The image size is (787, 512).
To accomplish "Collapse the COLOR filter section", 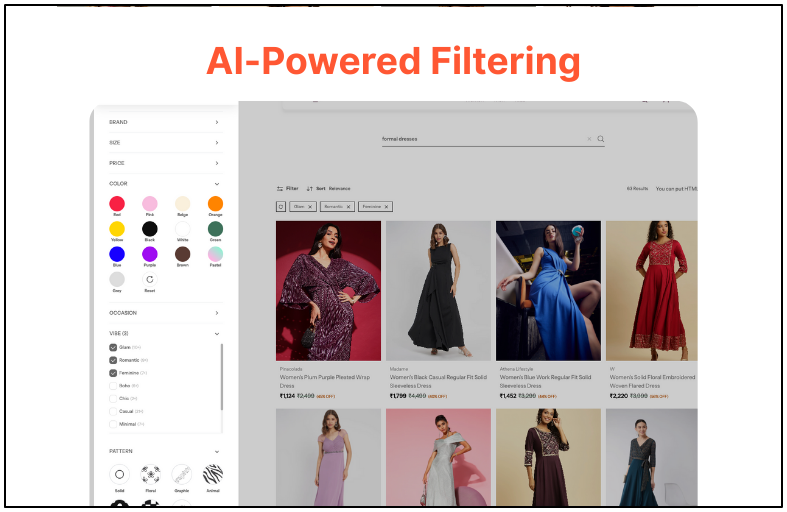I will [165, 184].
